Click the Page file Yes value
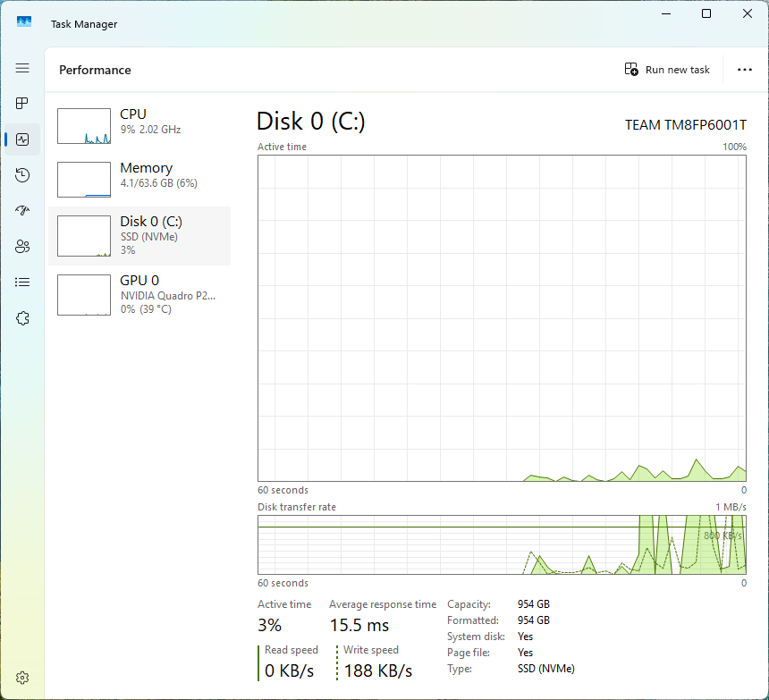 (x=525, y=653)
